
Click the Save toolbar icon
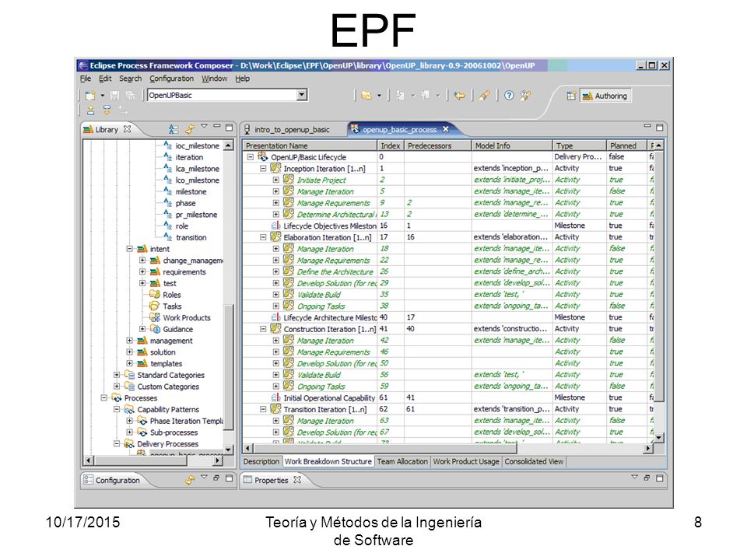[x=115, y=96]
